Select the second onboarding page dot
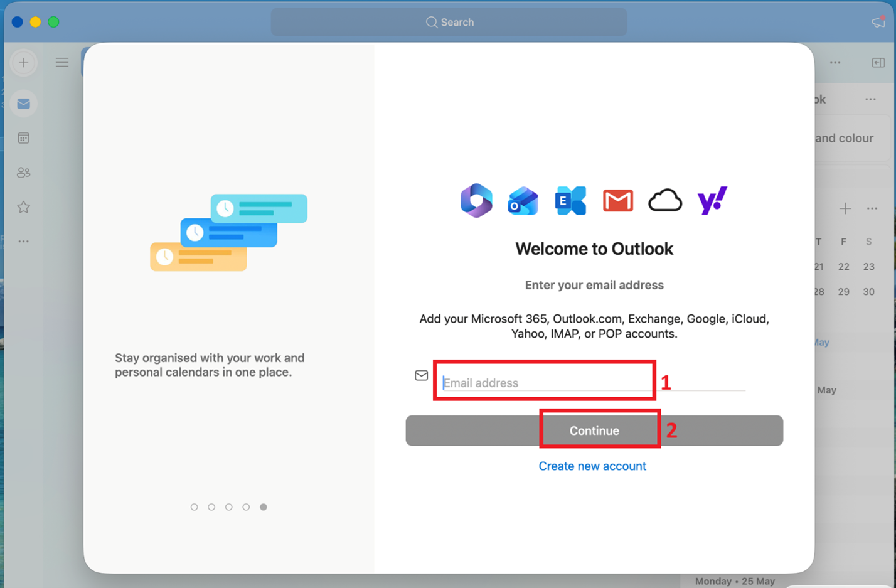 coord(211,507)
